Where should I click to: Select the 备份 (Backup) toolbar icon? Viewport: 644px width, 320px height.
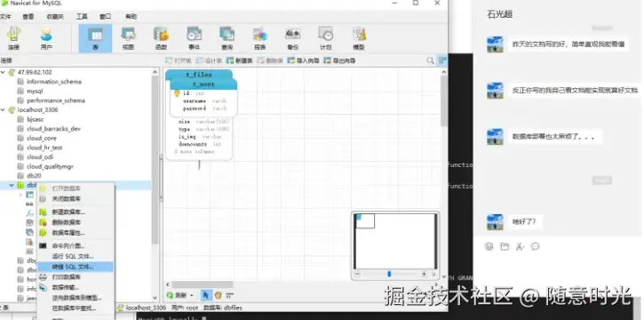pyautogui.click(x=293, y=38)
